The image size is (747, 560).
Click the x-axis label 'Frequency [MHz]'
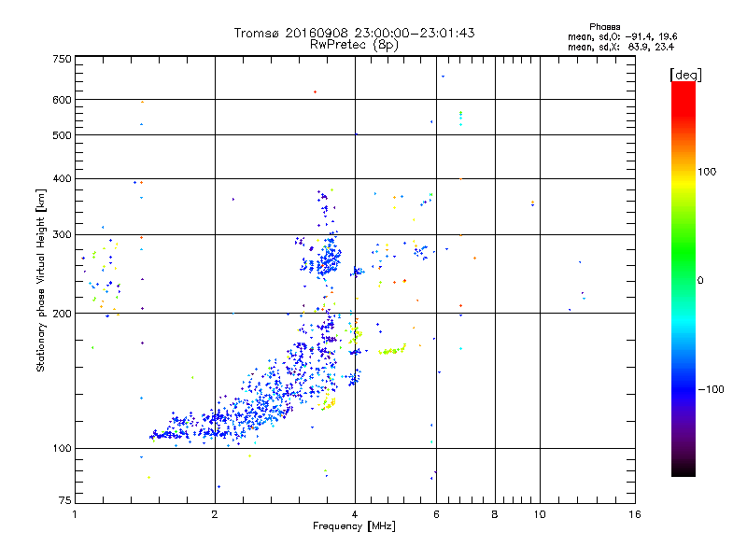[354, 526]
